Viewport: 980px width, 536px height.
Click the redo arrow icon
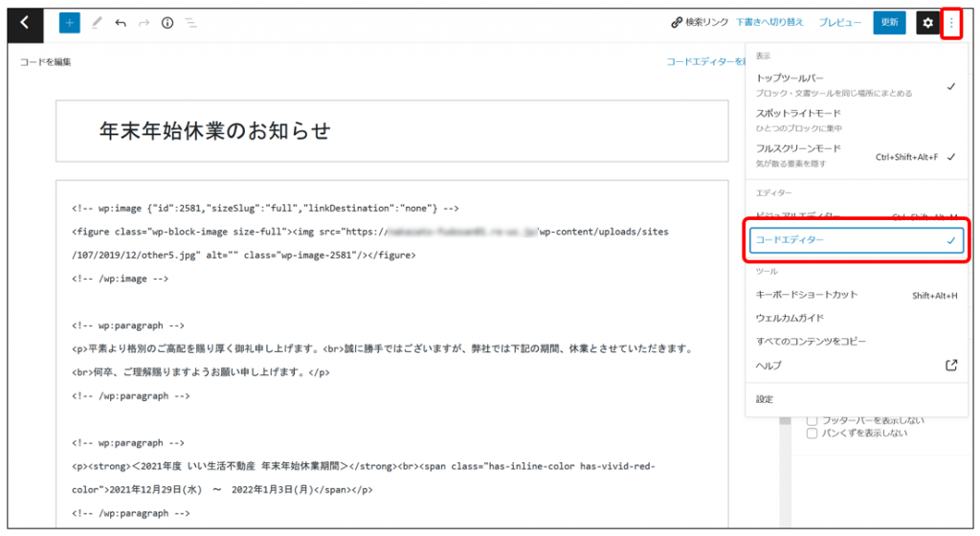coord(145,23)
